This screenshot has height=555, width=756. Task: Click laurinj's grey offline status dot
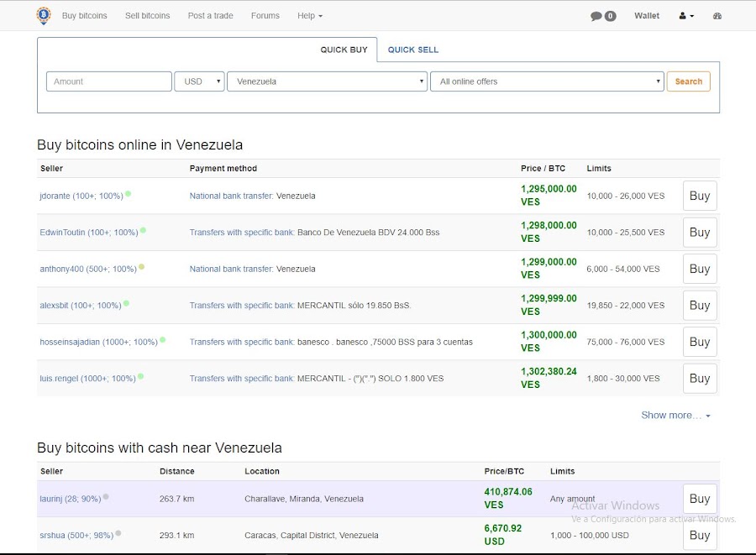pos(106,497)
